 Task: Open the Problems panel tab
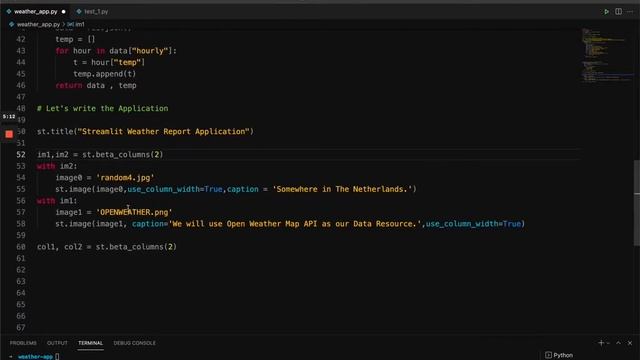tap(23, 343)
